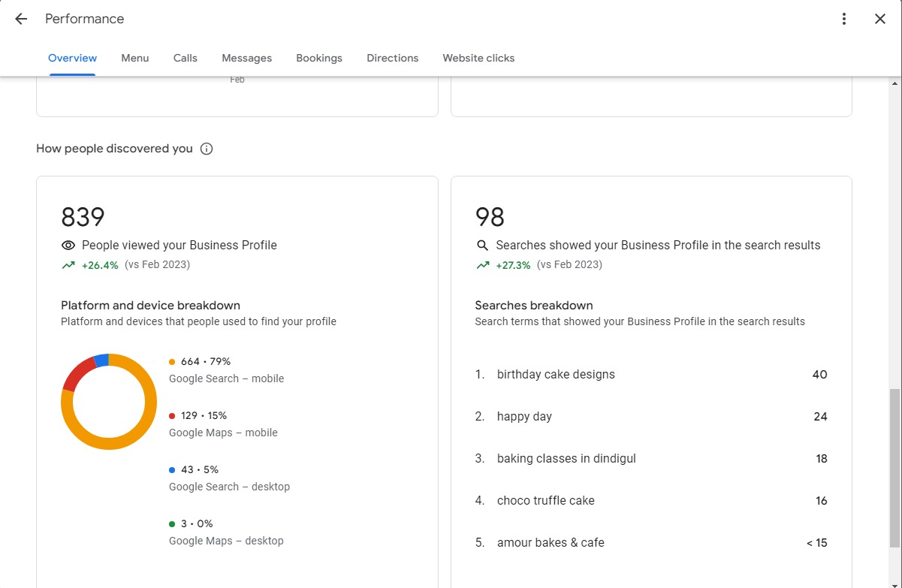Click the 'Google Search – desktop' label

[x=229, y=487]
